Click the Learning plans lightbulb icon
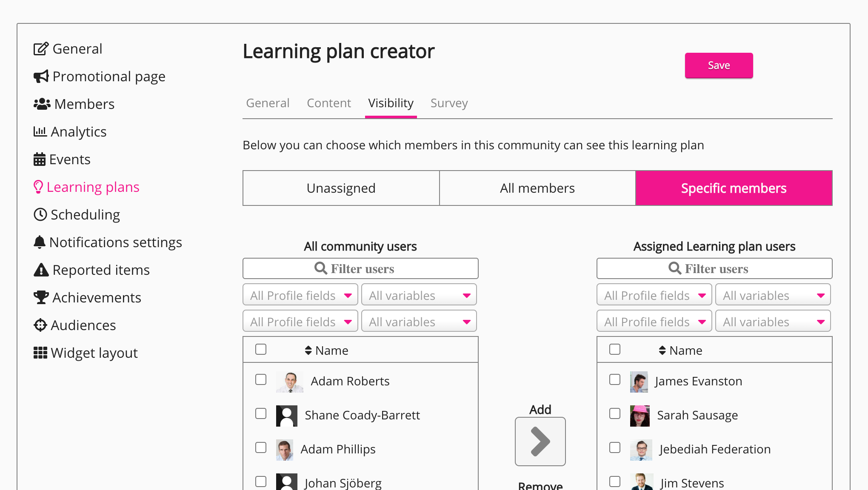The width and height of the screenshot is (868, 490). coord(39,186)
